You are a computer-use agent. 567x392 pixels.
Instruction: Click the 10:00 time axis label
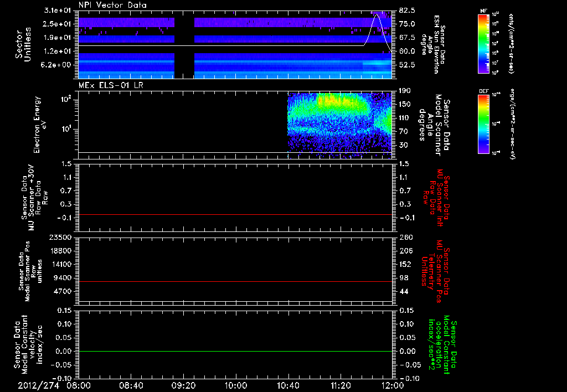[x=236, y=385]
